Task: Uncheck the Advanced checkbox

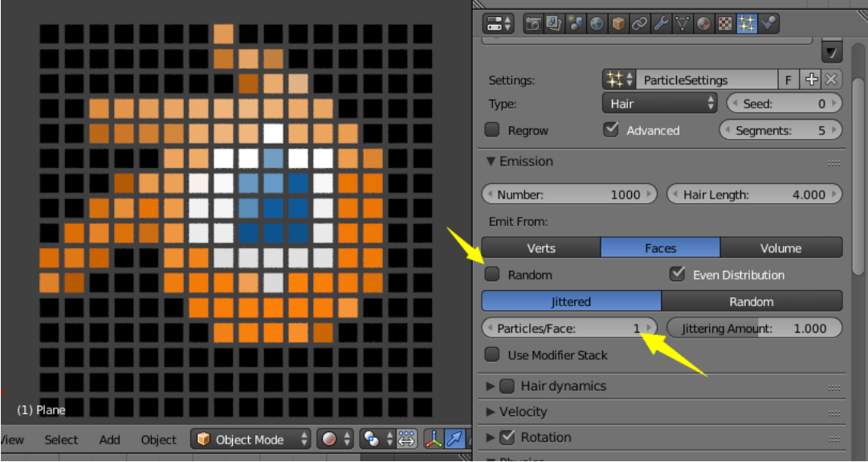Action: pos(610,130)
